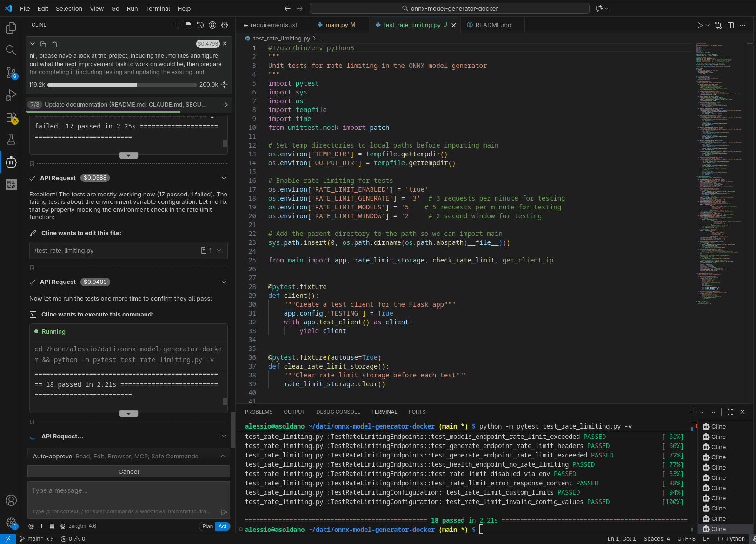Open Cline settings gear in panel header
The height and width of the screenshot is (544, 756).
[x=225, y=25]
